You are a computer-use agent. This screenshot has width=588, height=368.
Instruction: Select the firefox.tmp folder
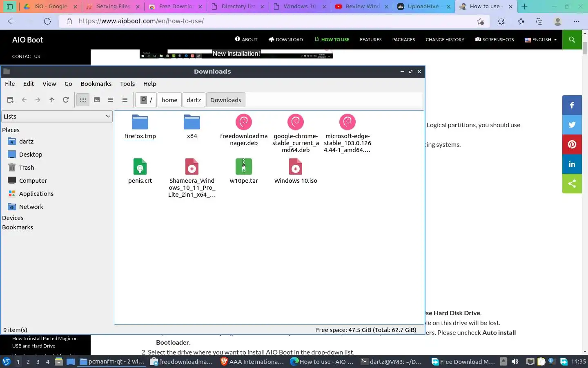[x=140, y=127]
